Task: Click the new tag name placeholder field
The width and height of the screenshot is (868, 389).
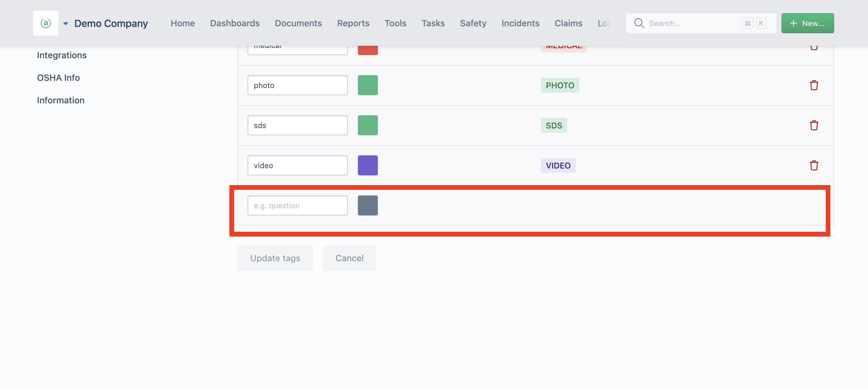Action: pyautogui.click(x=297, y=205)
